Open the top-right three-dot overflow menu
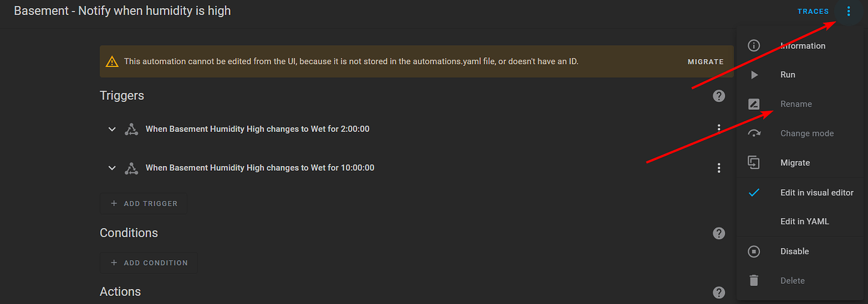This screenshot has width=868, height=304. (x=848, y=11)
